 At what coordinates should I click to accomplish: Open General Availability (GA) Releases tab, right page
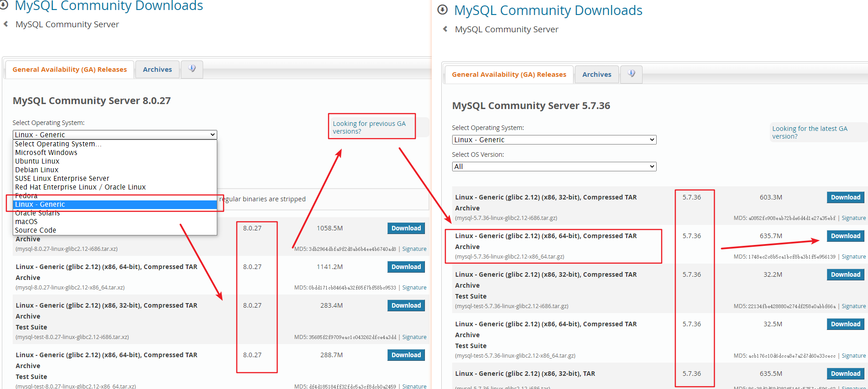point(509,75)
